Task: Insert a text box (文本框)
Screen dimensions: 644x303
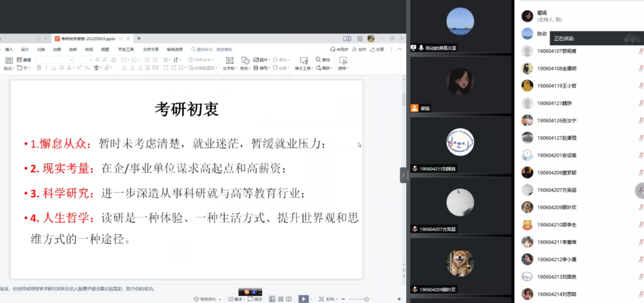Action: pyautogui.click(x=230, y=63)
